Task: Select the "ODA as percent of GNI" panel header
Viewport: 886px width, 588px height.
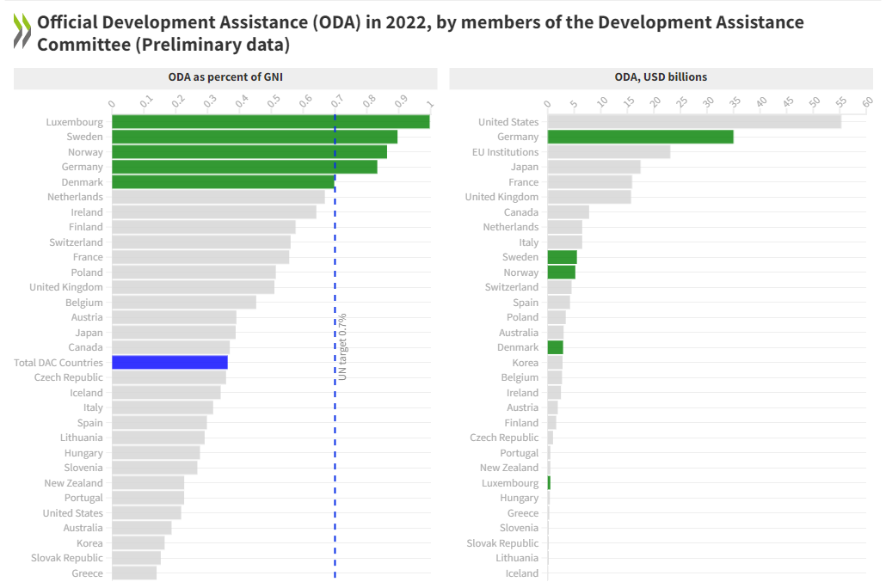Action: [x=225, y=77]
